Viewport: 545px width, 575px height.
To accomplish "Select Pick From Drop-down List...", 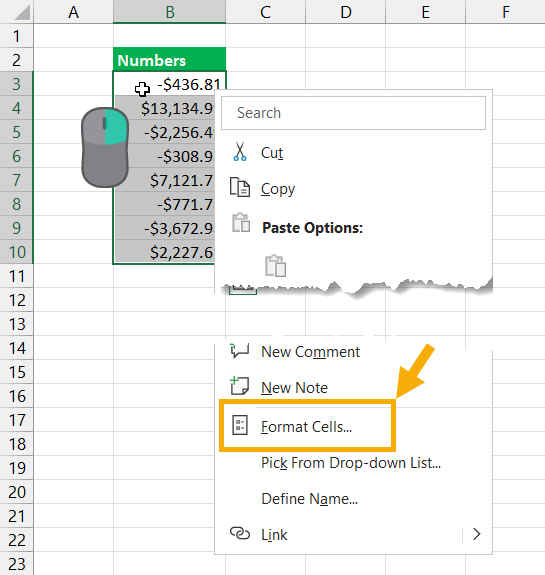I will pos(351,463).
